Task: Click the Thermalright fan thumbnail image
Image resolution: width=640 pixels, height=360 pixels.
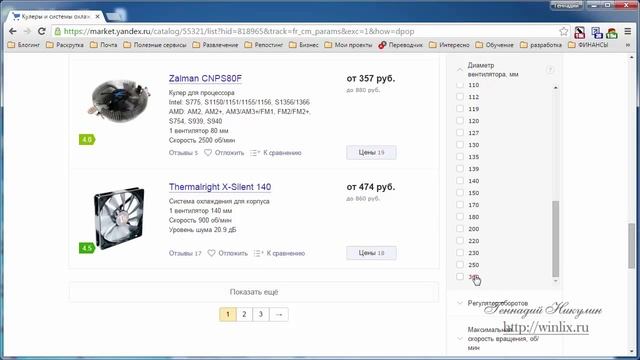Action: [119, 218]
